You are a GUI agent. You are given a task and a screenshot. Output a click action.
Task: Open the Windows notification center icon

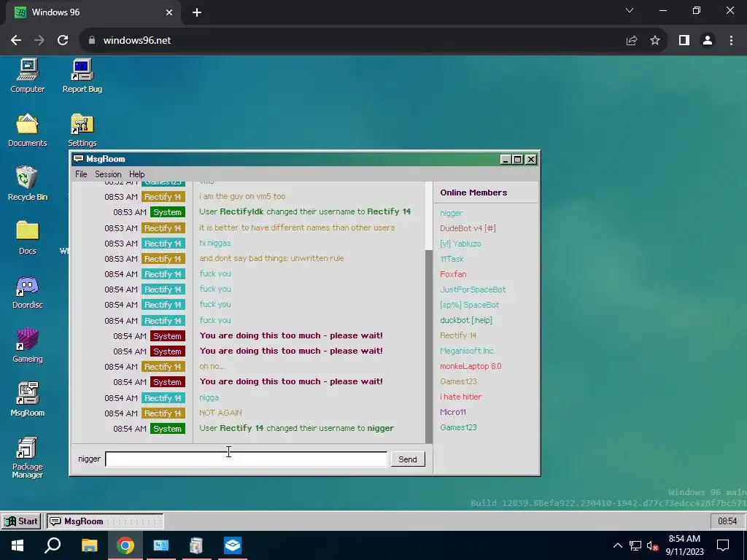pyautogui.click(x=723, y=545)
